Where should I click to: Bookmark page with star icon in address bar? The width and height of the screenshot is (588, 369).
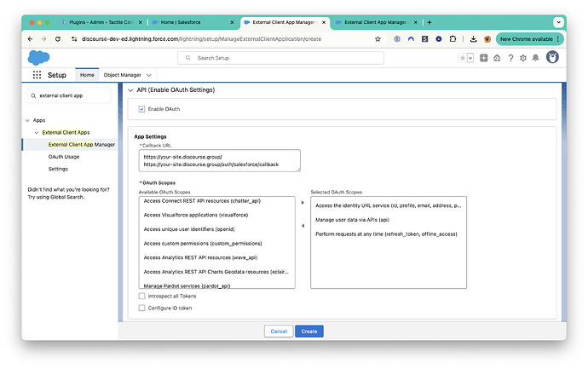pyautogui.click(x=378, y=39)
